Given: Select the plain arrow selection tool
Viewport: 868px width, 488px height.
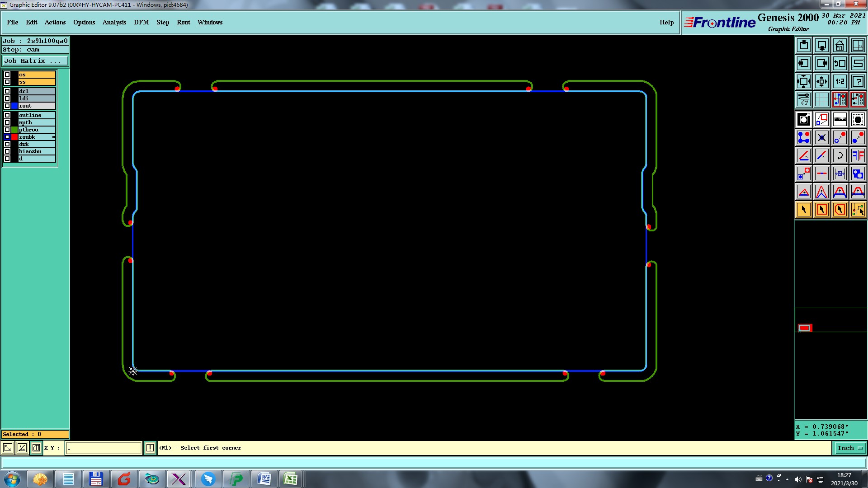Looking at the screenshot, I should [x=803, y=210].
